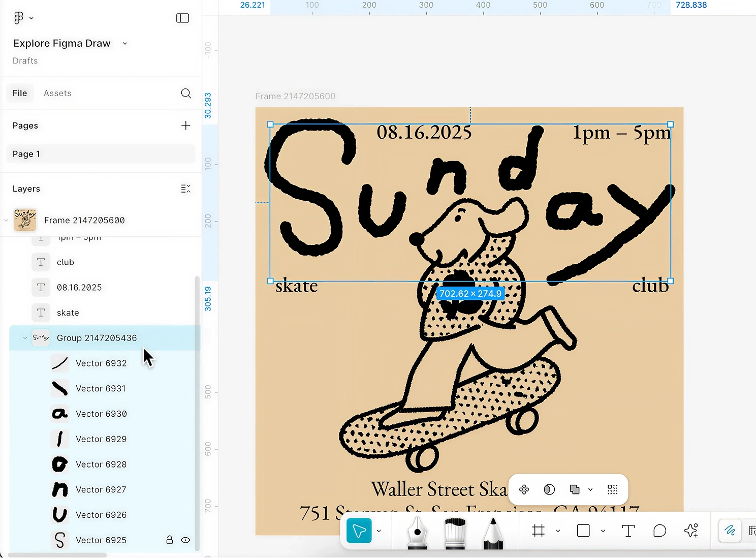Toggle visibility of Vector 6925 layer
The image size is (756, 558).
(x=185, y=540)
